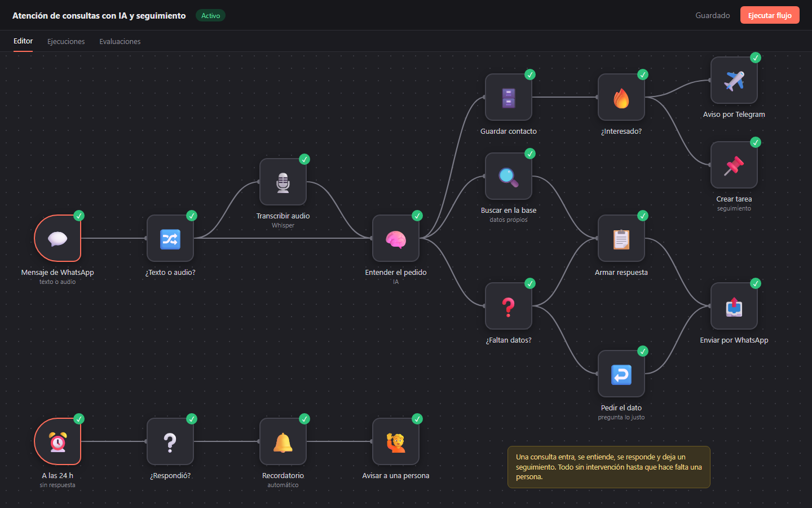The image size is (812, 508).
Task: Select the Mensaje de WhatsApp trigger node
Action: tap(58, 238)
